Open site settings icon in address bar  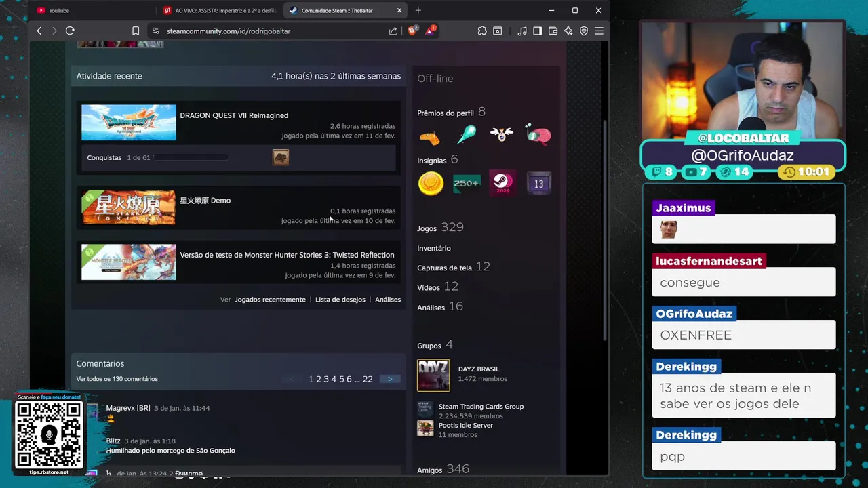(155, 30)
